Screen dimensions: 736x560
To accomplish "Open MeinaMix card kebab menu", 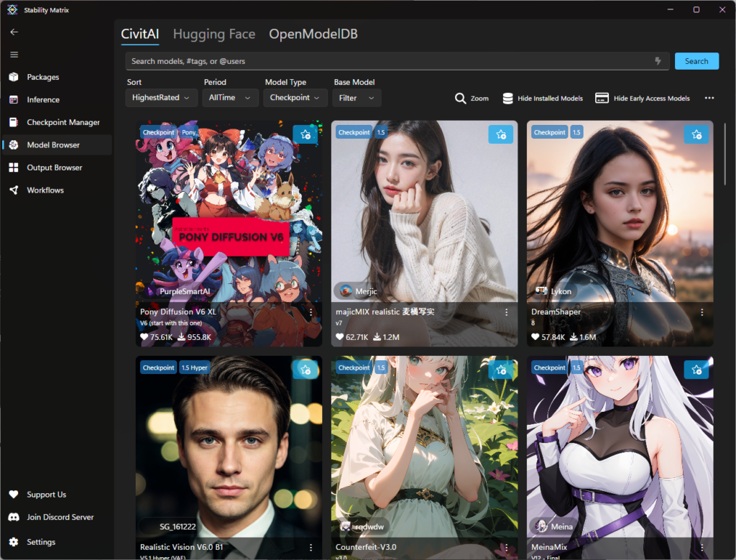I will click(x=701, y=547).
